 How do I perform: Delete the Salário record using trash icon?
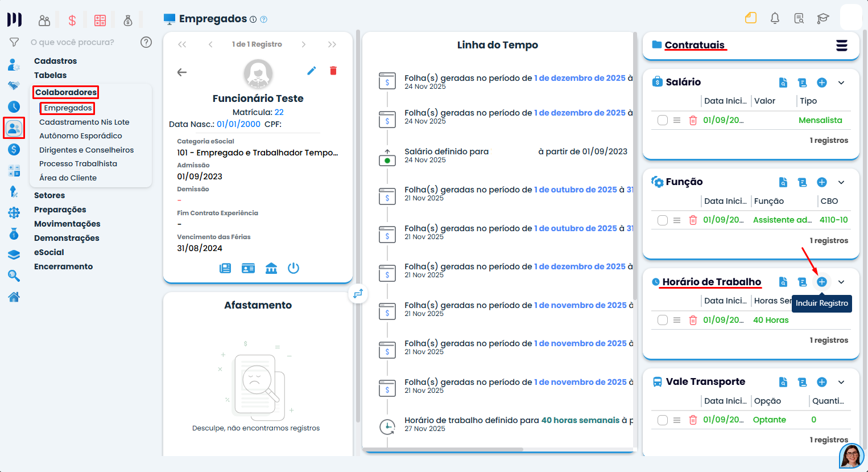693,120
